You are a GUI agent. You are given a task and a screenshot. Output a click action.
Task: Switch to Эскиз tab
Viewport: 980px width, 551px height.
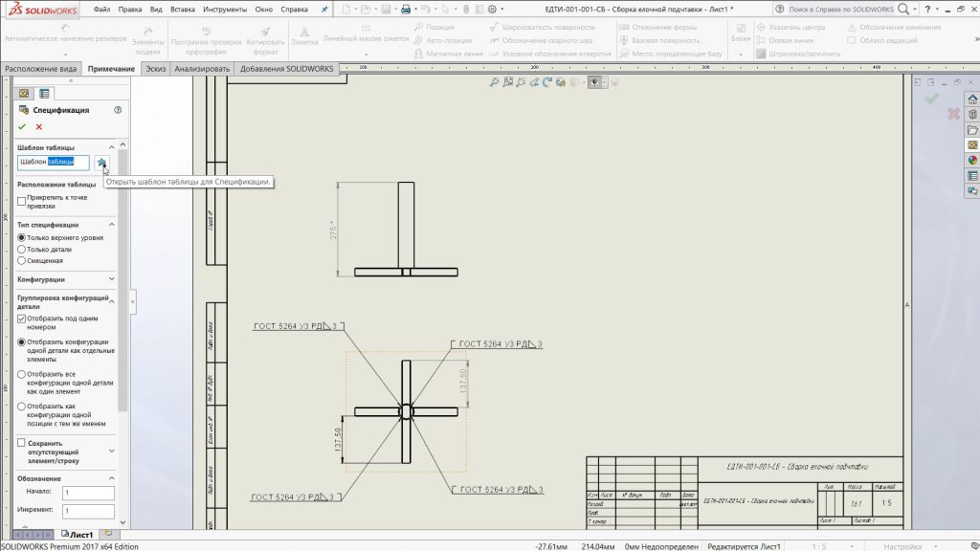pyautogui.click(x=156, y=69)
